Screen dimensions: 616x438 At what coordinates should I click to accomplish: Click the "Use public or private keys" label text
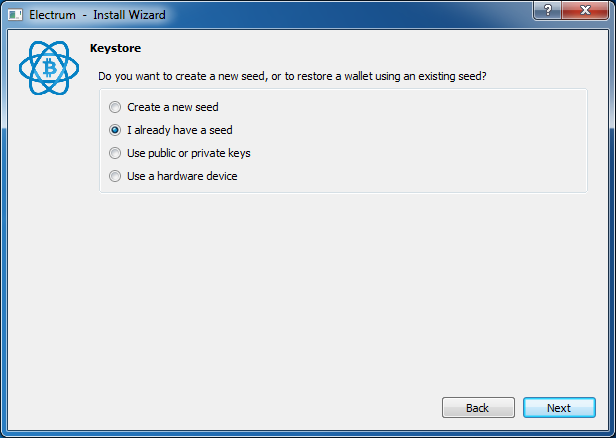pyautogui.click(x=189, y=153)
